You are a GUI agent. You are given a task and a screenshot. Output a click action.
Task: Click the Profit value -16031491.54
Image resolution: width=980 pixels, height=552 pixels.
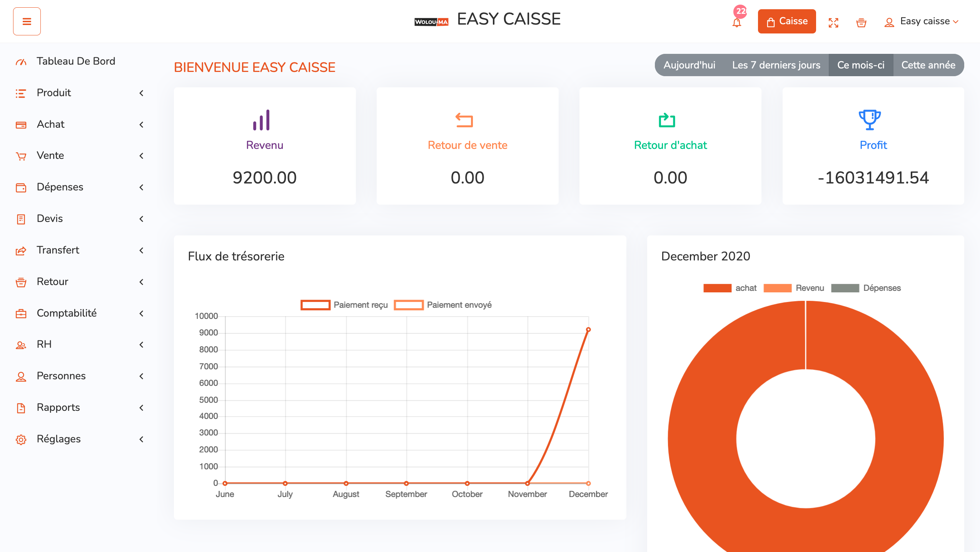click(x=873, y=178)
